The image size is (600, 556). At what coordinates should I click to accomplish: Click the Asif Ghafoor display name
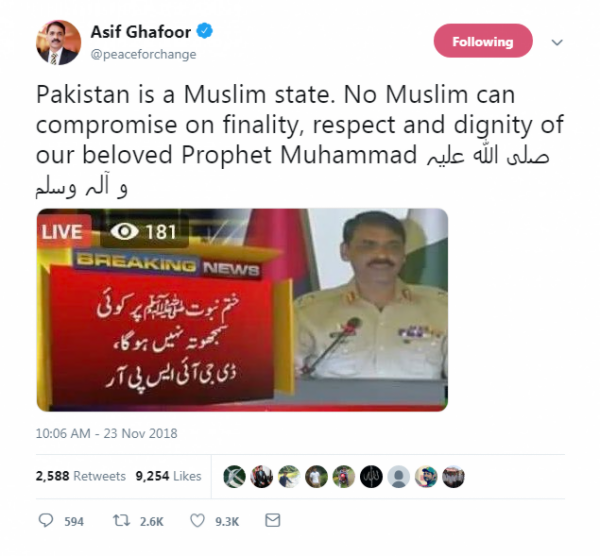[141, 32]
